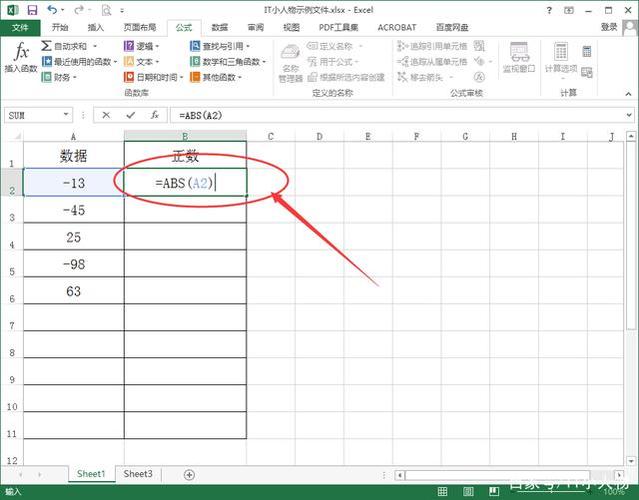Select the column C header
This screenshot has height=500, width=639.
[x=271, y=136]
